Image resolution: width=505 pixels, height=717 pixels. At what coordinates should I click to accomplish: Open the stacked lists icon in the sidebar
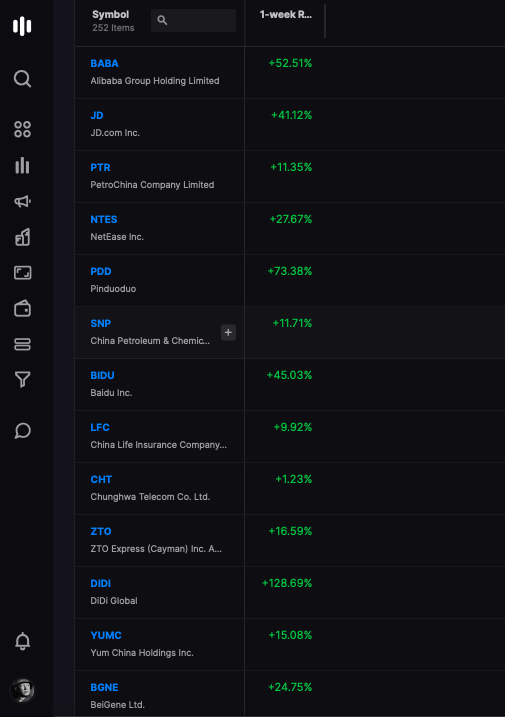coord(22,344)
